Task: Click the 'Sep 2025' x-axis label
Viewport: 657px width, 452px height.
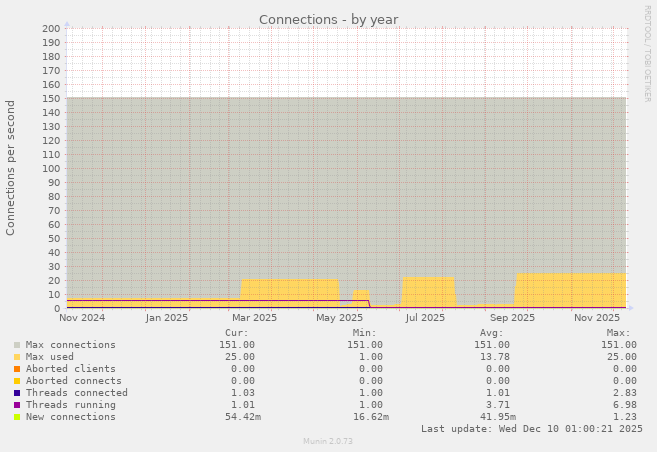Action: 512,318
